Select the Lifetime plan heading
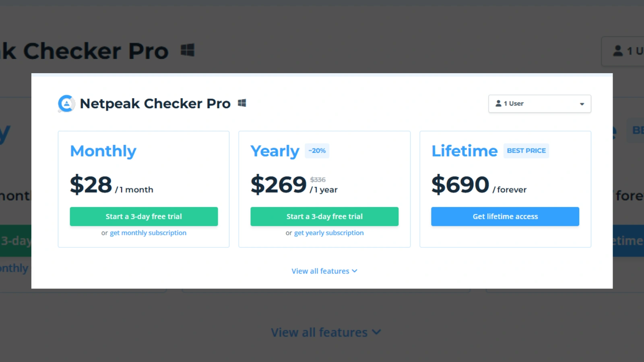 point(464,151)
